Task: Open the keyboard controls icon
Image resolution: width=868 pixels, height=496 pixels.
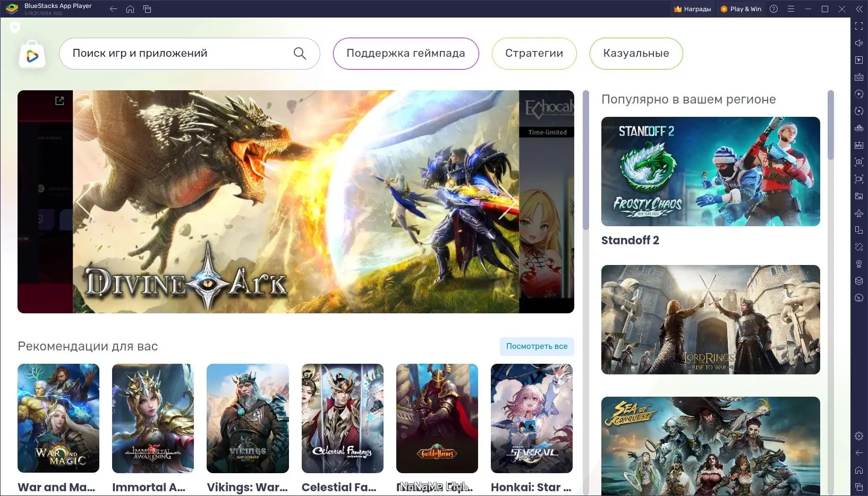Action: click(x=859, y=77)
